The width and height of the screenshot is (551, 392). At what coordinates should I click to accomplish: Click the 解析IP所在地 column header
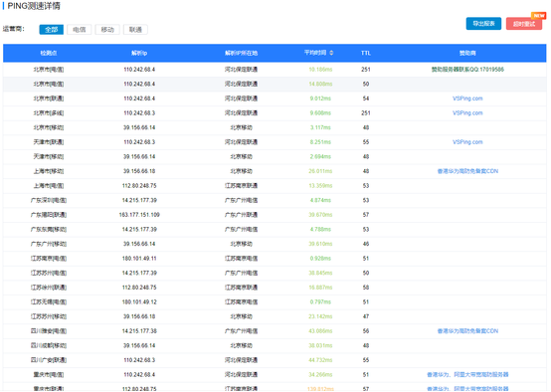[241, 53]
